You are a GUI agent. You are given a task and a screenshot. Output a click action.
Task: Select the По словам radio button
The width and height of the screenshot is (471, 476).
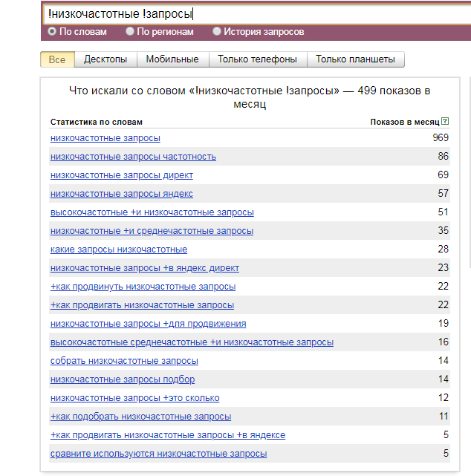coord(52,32)
